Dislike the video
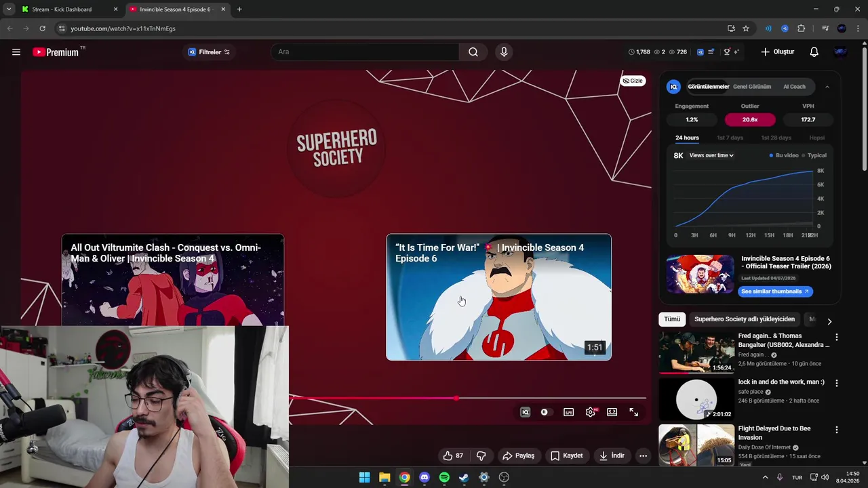 (x=481, y=456)
